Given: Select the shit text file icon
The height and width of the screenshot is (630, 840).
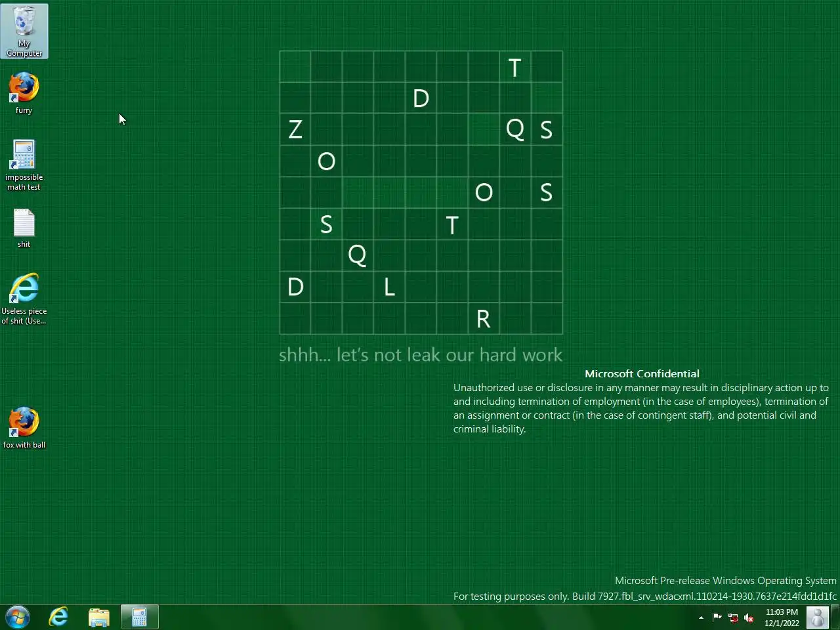Looking at the screenshot, I should (x=24, y=228).
